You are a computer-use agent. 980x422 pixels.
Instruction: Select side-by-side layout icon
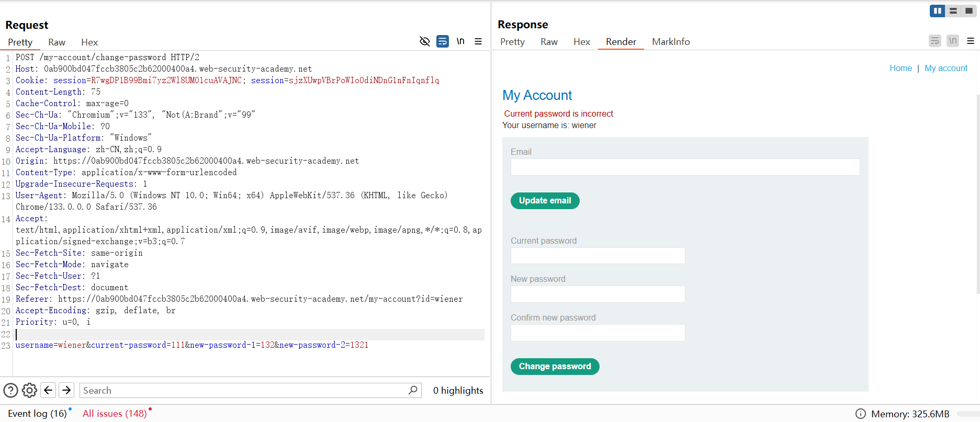point(937,11)
